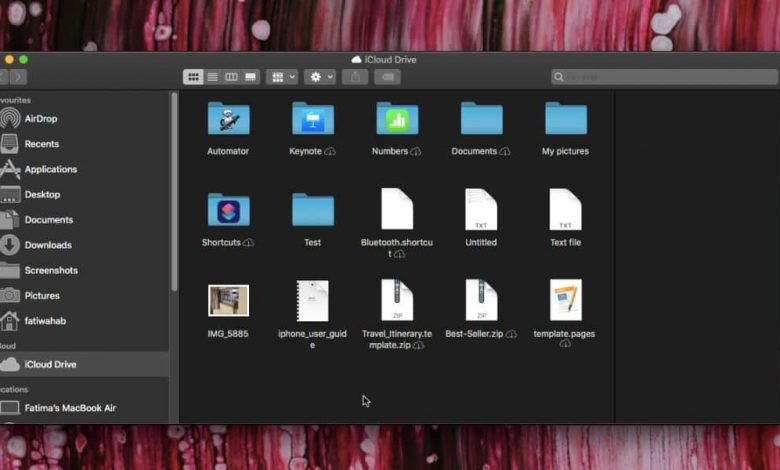Click the Finder search field
This screenshot has height=470, width=780.
point(664,77)
